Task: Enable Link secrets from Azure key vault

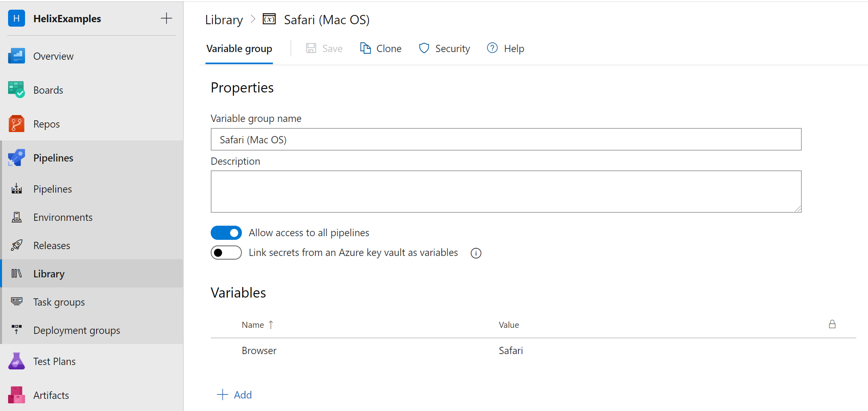Action: (226, 253)
